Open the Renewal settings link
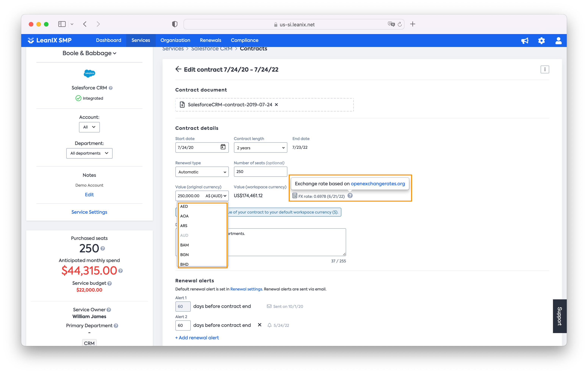 click(x=246, y=289)
